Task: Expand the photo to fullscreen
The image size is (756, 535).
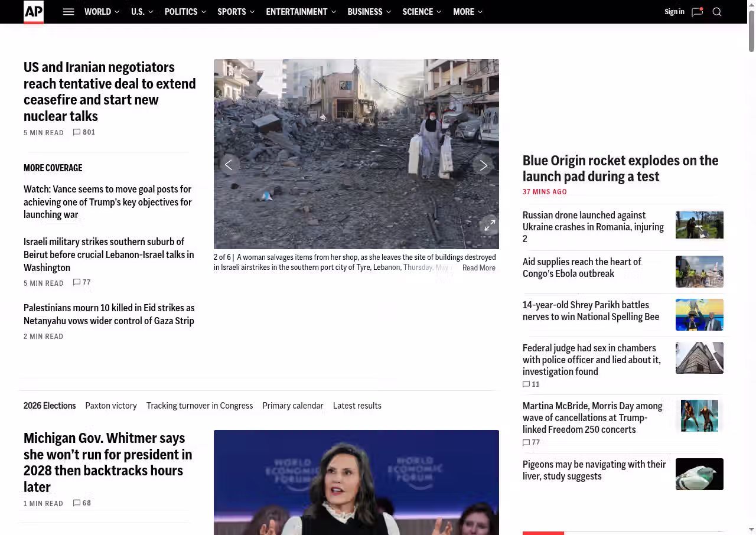Action: coord(490,225)
